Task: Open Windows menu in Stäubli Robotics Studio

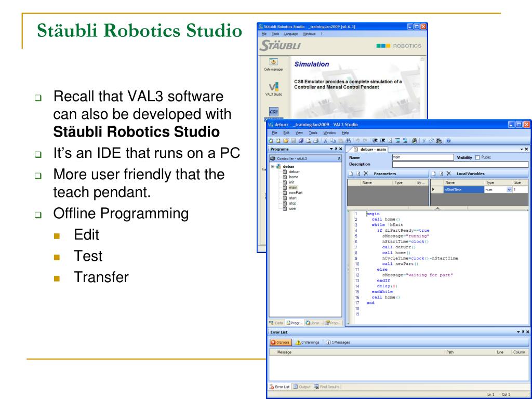Action: pos(309,34)
